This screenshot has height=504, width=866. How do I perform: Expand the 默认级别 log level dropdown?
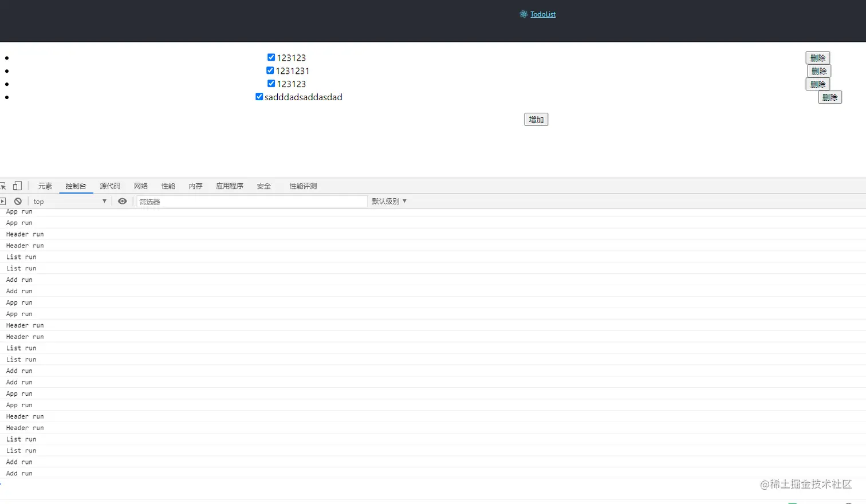pyautogui.click(x=389, y=202)
